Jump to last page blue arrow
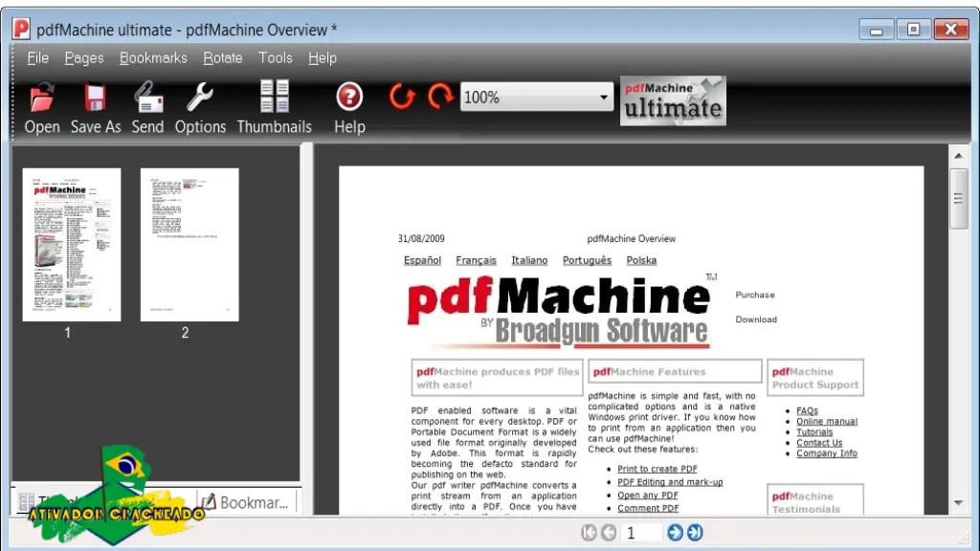The width and height of the screenshot is (980, 551). (x=695, y=532)
